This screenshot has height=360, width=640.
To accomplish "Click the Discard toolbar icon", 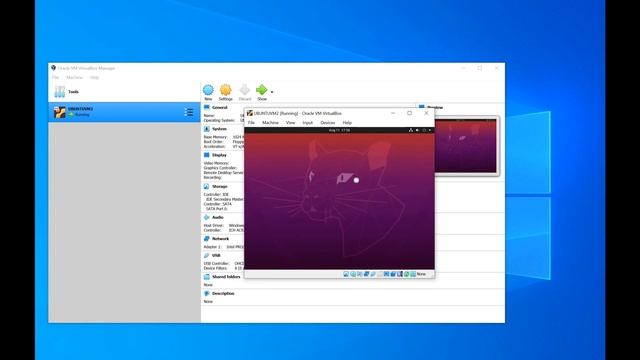I will tap(244, 90).
